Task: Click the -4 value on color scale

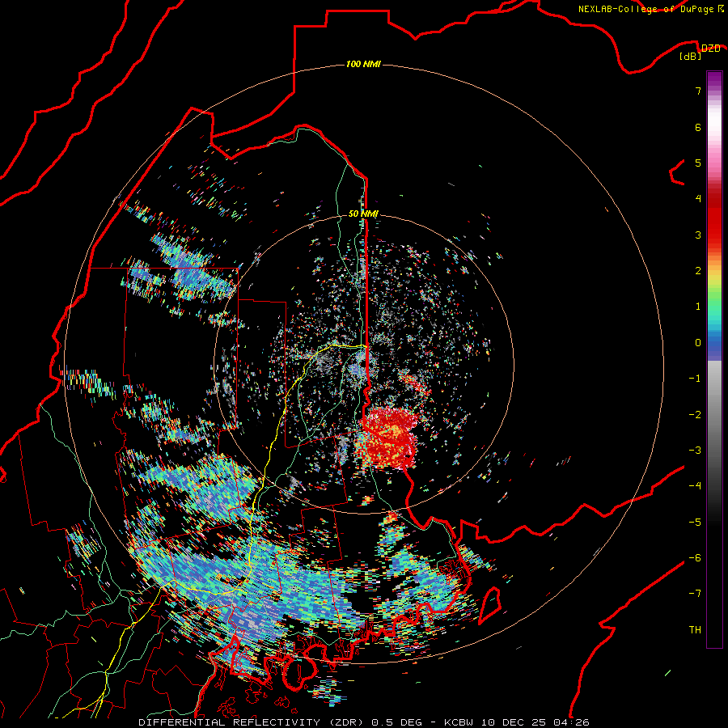Action: pyautogui.click(x=695, y=486)
